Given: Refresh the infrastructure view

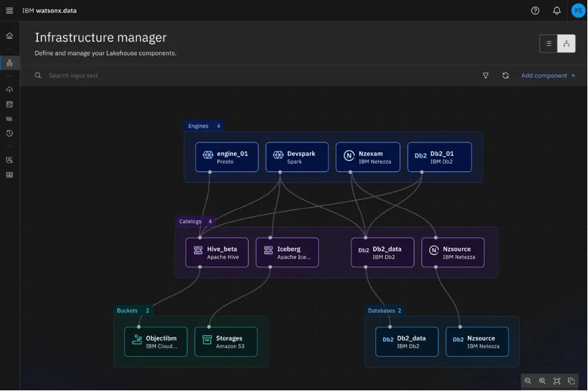Looking at the screenshot, I should coord(505,75).
